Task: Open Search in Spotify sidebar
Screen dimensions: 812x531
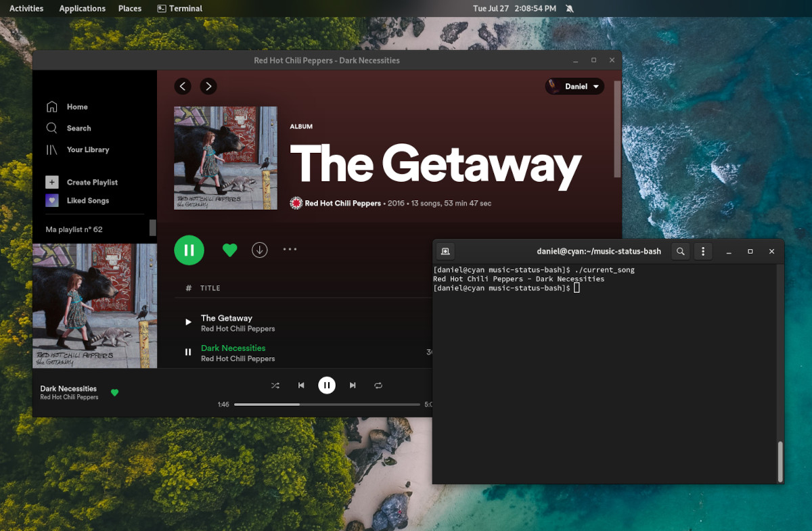Action: (x=78, y=128)
